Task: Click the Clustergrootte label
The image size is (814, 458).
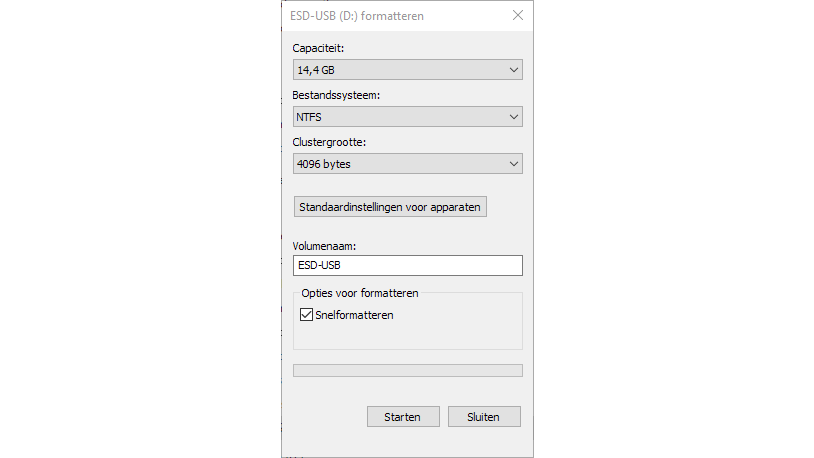Action: point(329,142)
